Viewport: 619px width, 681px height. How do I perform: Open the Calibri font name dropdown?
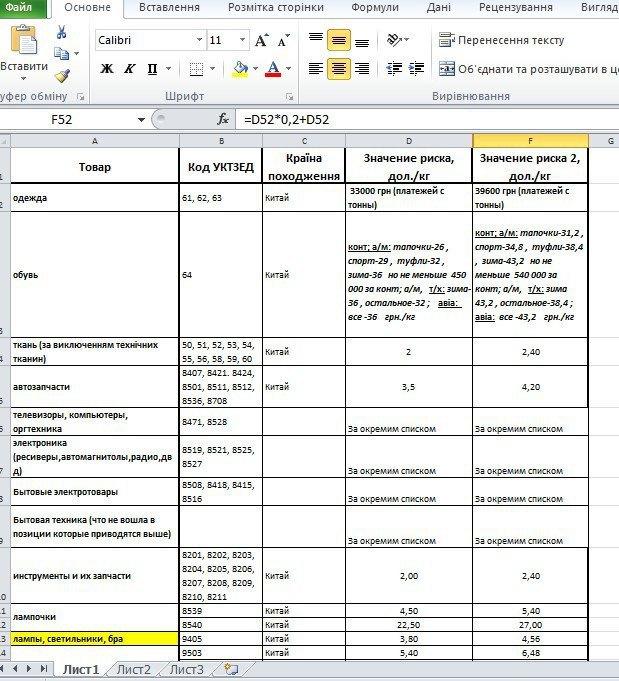(x=198, y=41)
